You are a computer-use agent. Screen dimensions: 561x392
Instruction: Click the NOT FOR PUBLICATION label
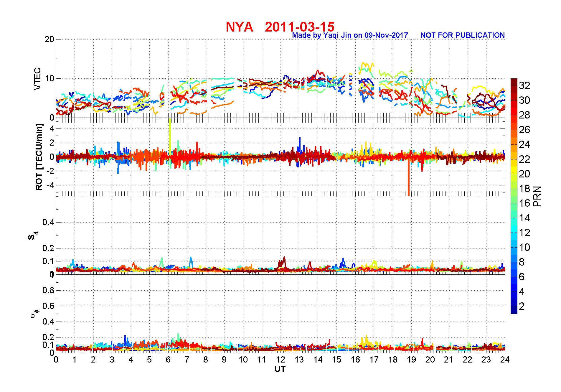(463, 35)
